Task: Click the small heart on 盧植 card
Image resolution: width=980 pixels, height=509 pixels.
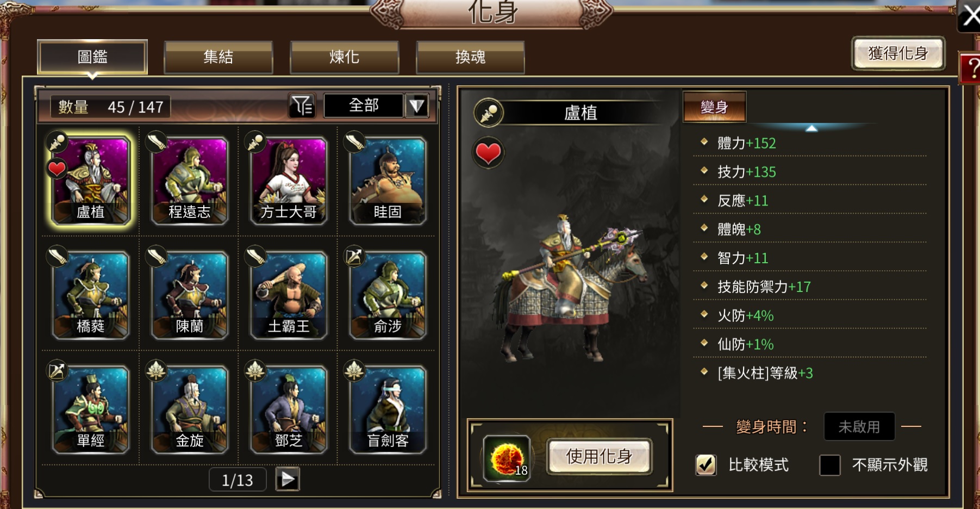Action: (57, 169)
